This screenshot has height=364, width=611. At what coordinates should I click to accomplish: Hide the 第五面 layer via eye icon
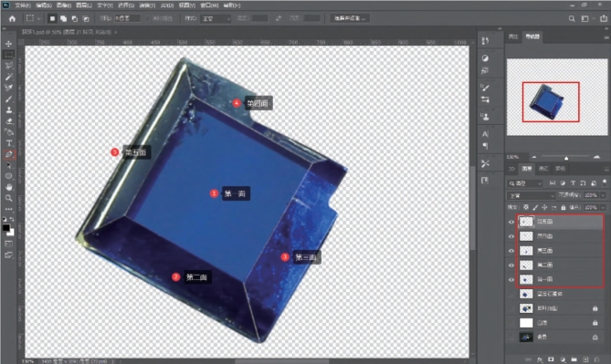tap(511, 222)
